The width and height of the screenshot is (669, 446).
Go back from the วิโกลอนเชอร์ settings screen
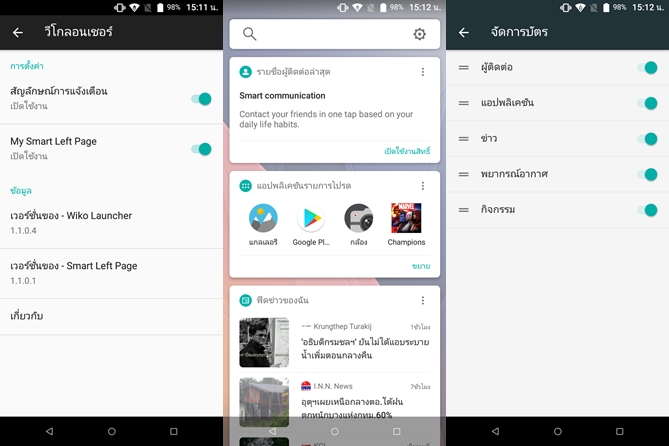tap(17, 32)
